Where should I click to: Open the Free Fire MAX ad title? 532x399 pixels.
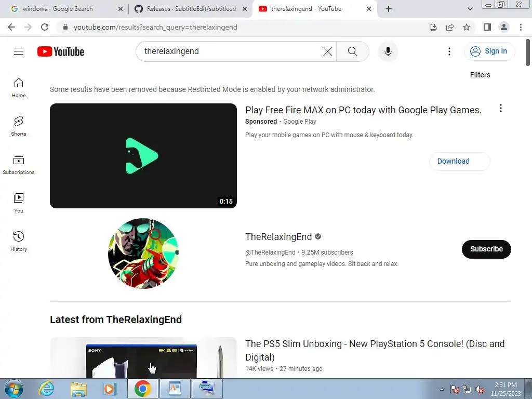363,110
